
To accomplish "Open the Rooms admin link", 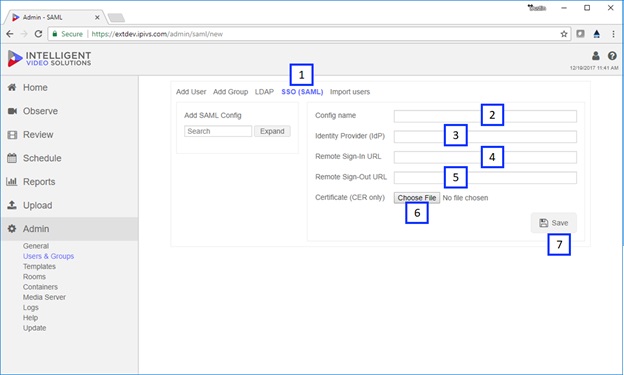I will [x=34, y=277].
